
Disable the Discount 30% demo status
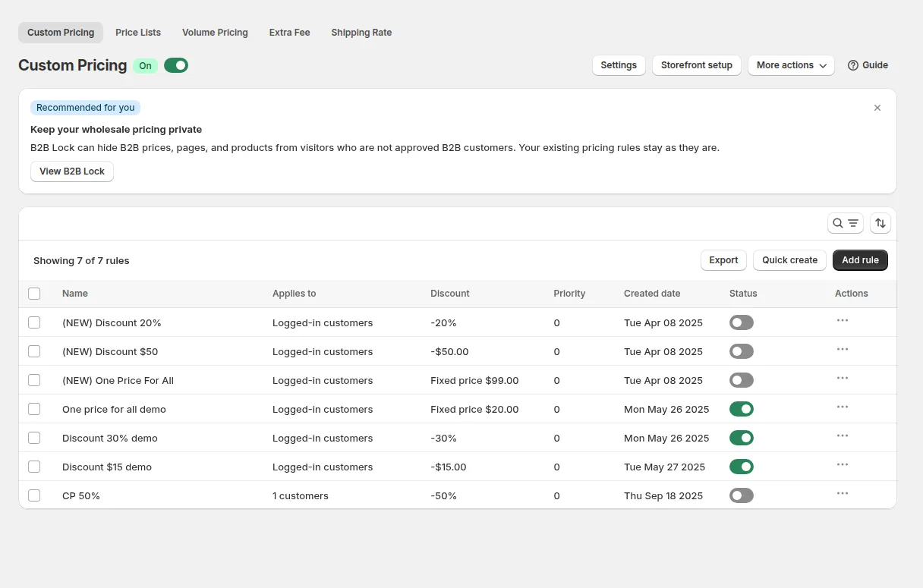point(742,438)
